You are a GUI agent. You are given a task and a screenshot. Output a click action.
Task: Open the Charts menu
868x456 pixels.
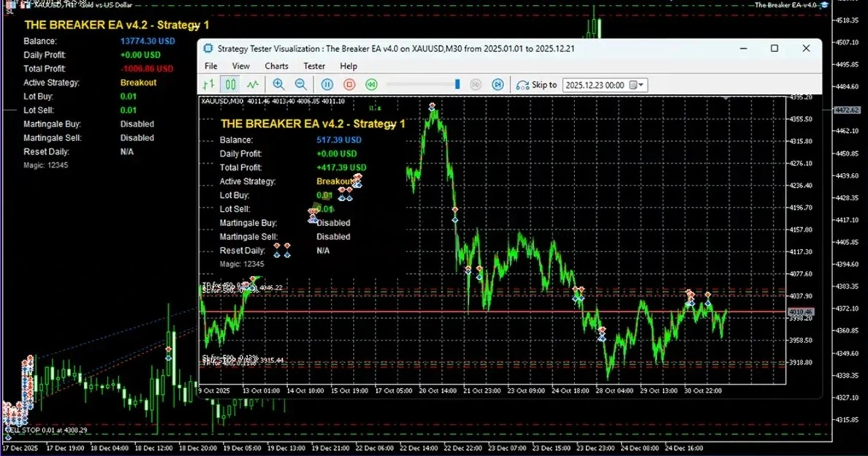pyautogui.click(x=276, y=66)
